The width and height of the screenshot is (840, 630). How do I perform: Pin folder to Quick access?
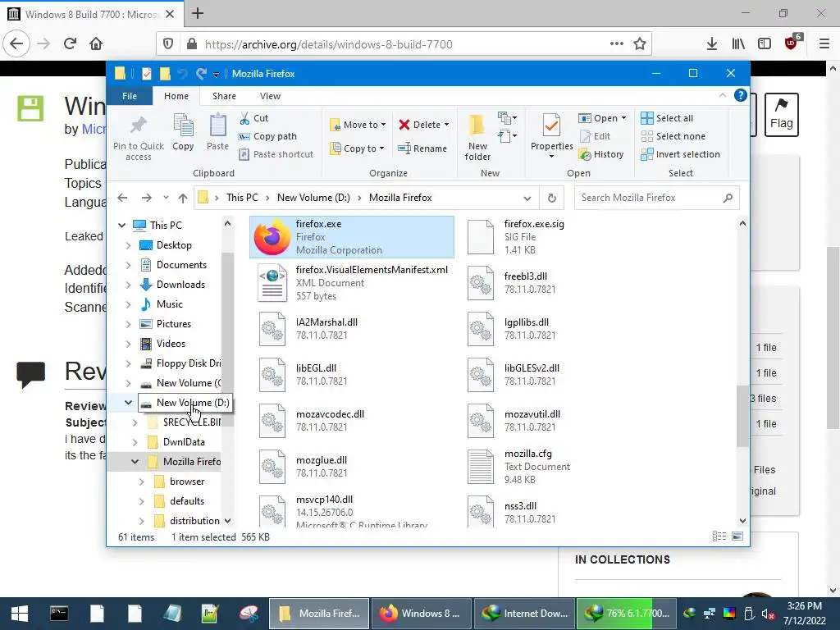[138, 138]
